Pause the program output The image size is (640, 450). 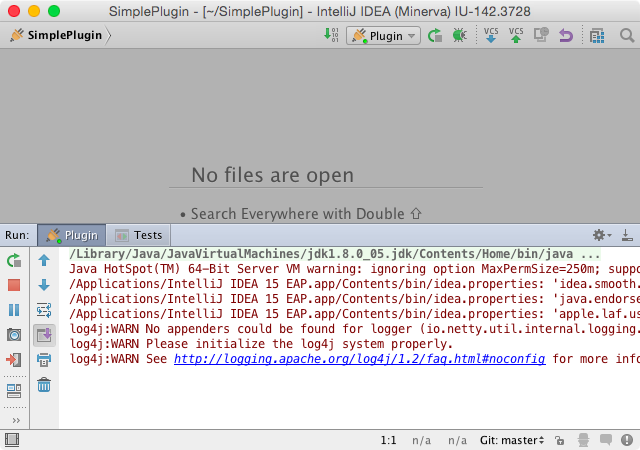point(14,310)
